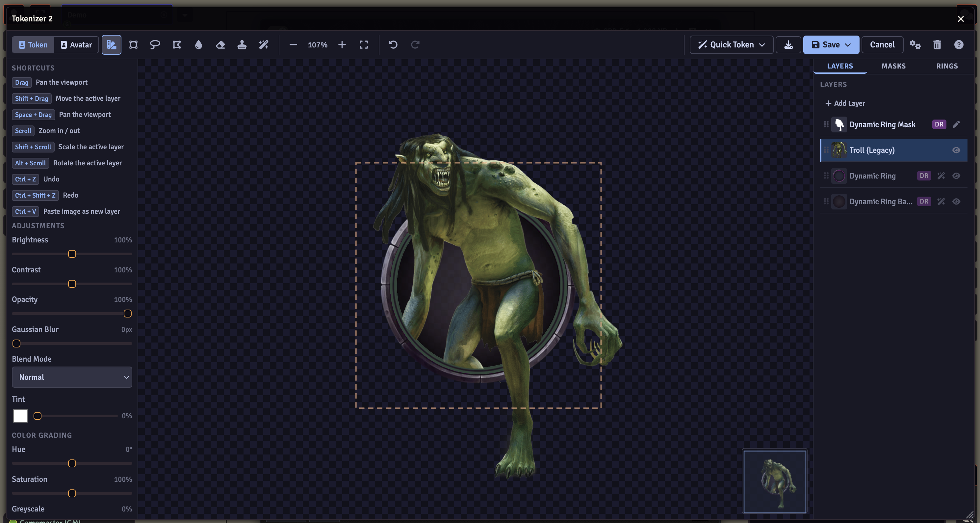Hide the Troll (Legacy) layer

pyautogui.click(x=956, y=151)
